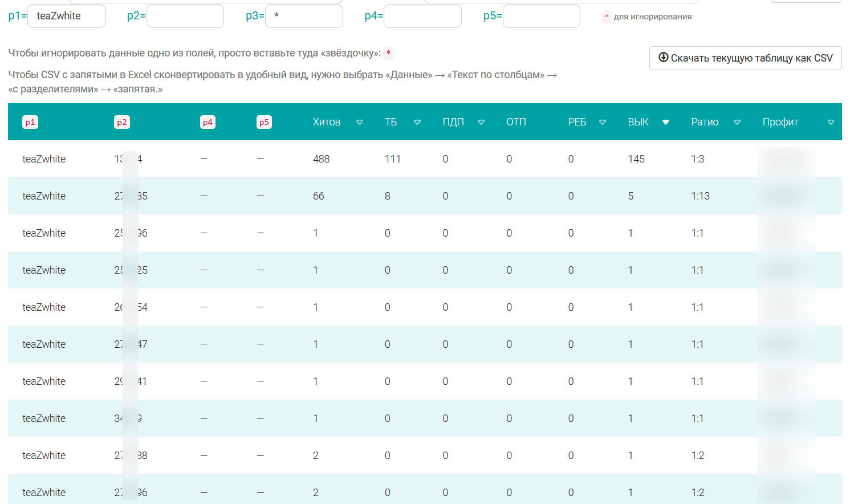
Task: Sort by ПДП column arrow
Action: coord(481,122)
